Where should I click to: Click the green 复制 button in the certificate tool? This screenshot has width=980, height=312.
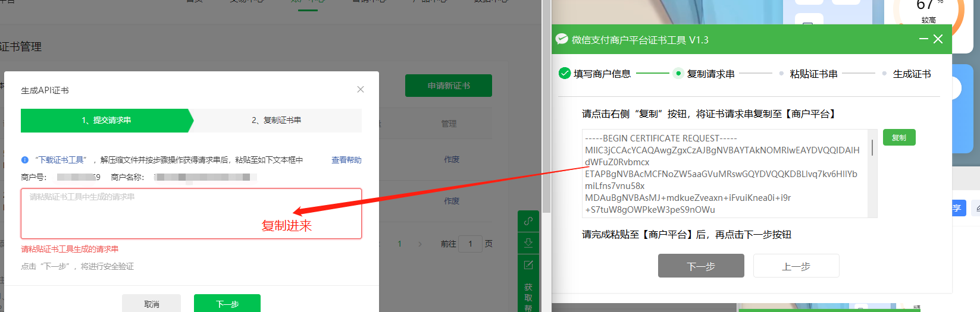coord(899,137)
